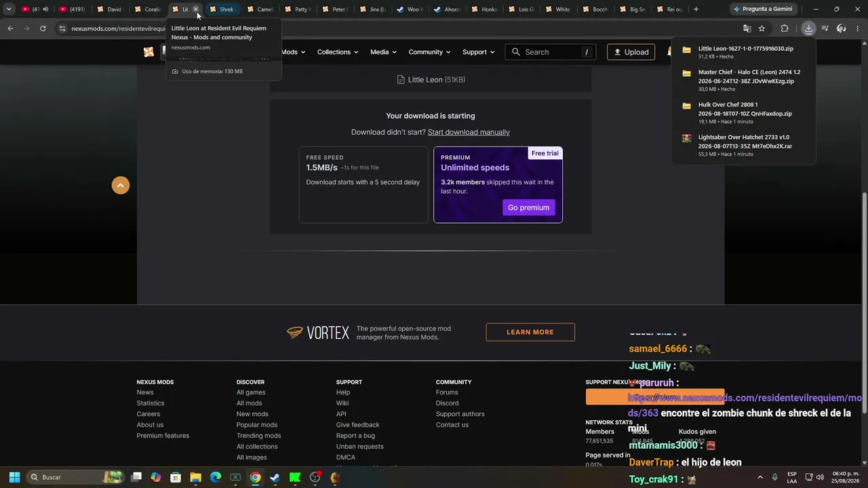Open the site information icon in address bar
The image size is (868, 488).
(62, 28)
